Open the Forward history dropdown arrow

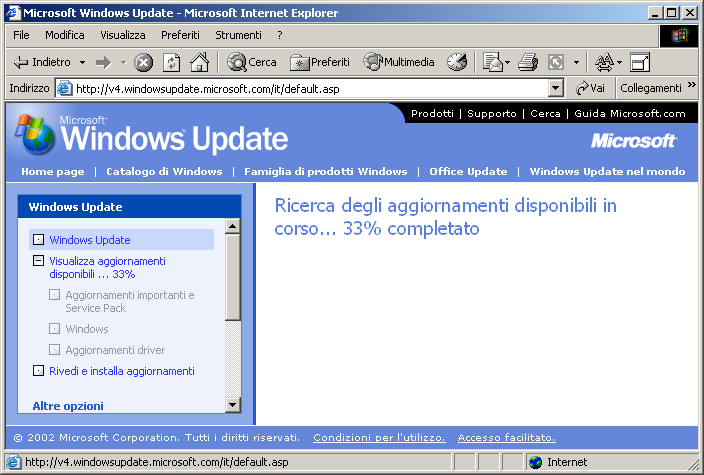pos(123,62)
